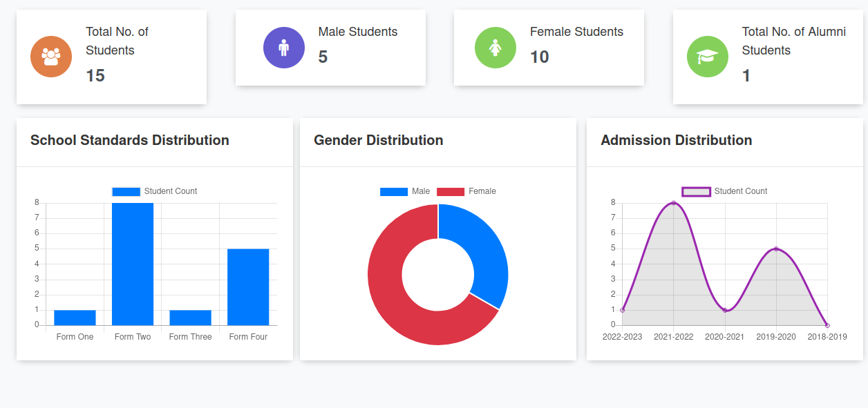Click the Admission Distribution heading
Viewport: 868px width, 408px height.
(x=677, y=140)
